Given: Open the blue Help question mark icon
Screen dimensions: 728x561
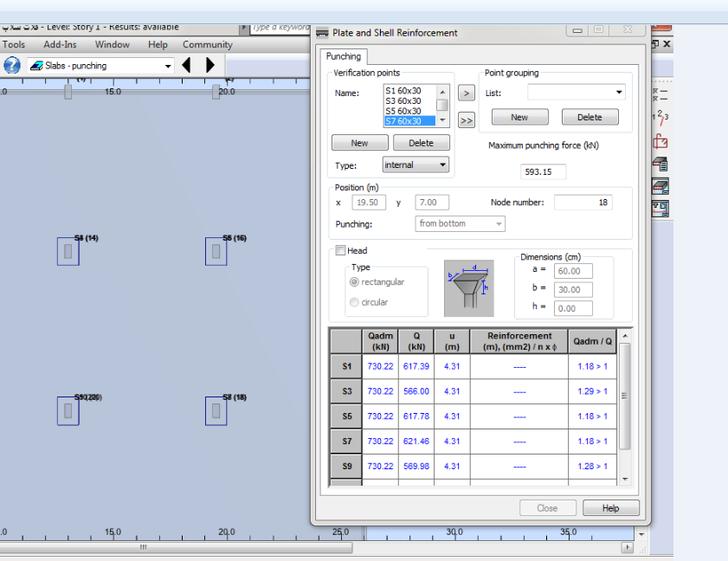Looking at the screenshot, I should click(12, 65).
